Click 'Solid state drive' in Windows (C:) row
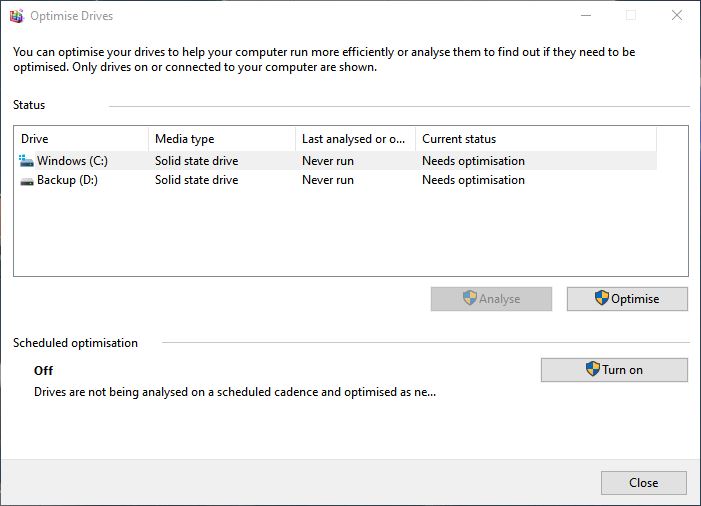The width and height of the screenshot is (701, 506). pyautogui.click(x=197, y=161)
